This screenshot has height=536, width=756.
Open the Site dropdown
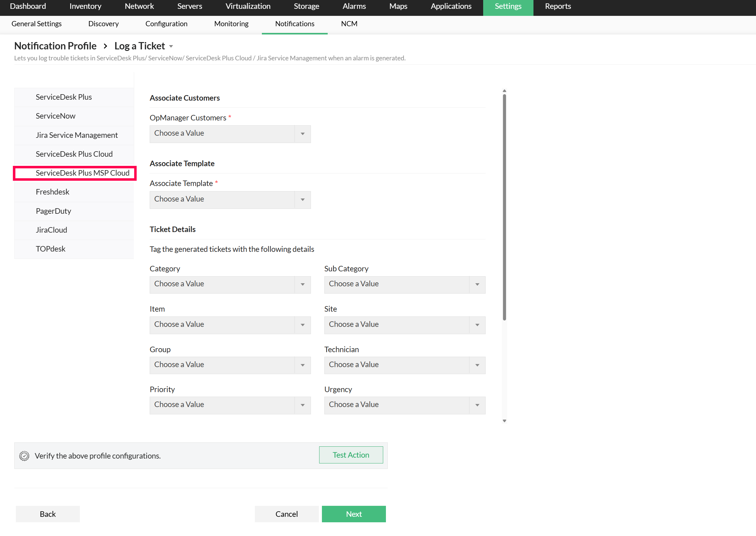[405, 325]
